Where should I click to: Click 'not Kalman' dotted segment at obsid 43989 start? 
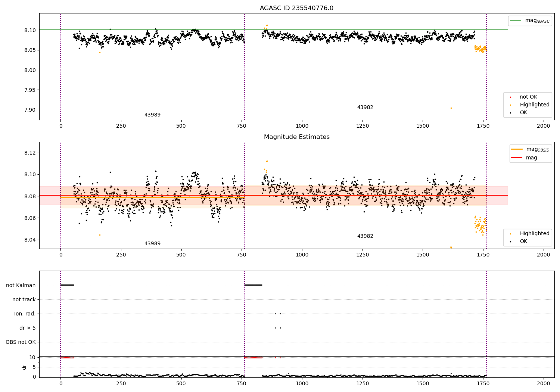click(67, 285)
